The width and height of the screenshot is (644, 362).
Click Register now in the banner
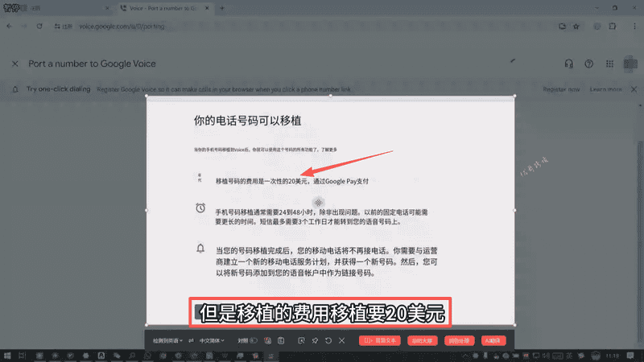561,89
